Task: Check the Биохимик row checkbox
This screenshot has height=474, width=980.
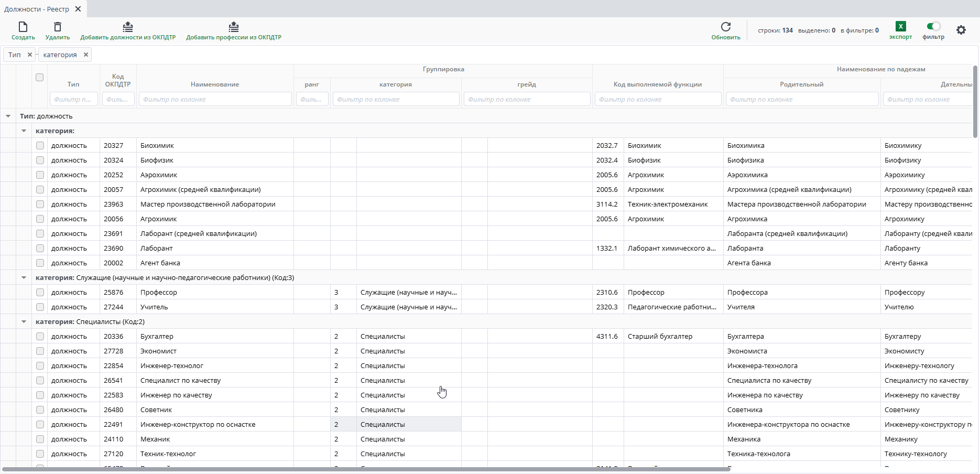Action: (40, 146)
